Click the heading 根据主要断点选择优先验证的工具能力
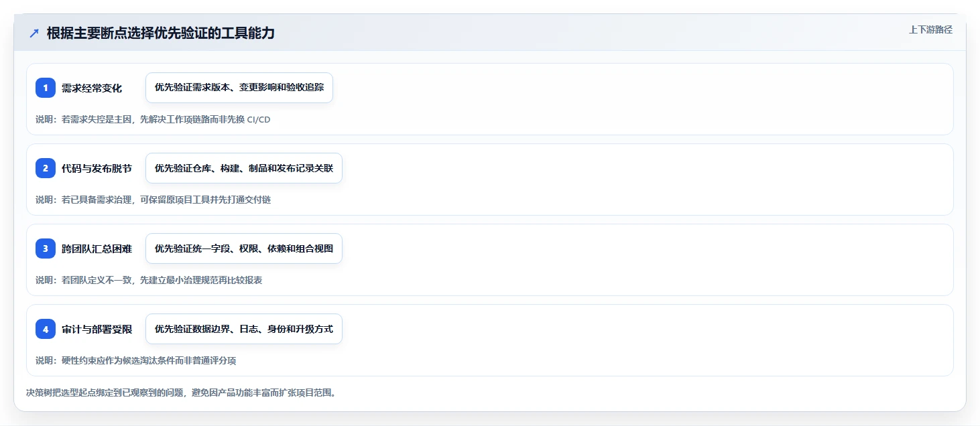Viewport: 980px width, 426px height. pyautogui.click(x=161, y=33)
